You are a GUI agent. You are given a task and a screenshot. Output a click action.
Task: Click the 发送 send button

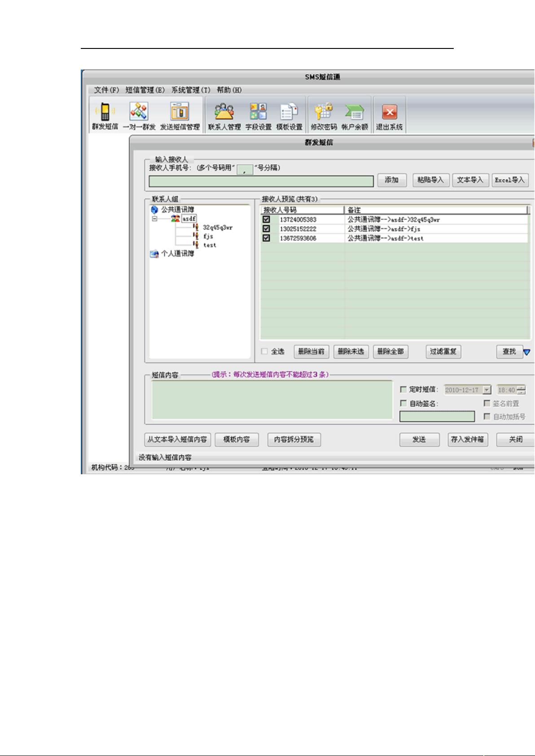419,440
